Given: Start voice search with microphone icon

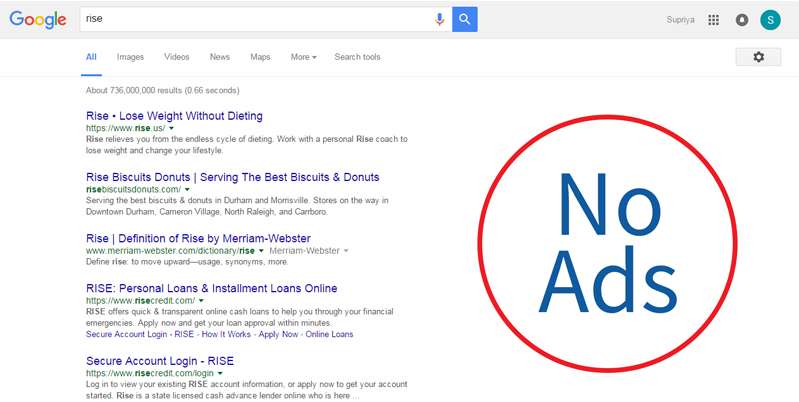Looking at the screenshot, I should pos(439,19).
